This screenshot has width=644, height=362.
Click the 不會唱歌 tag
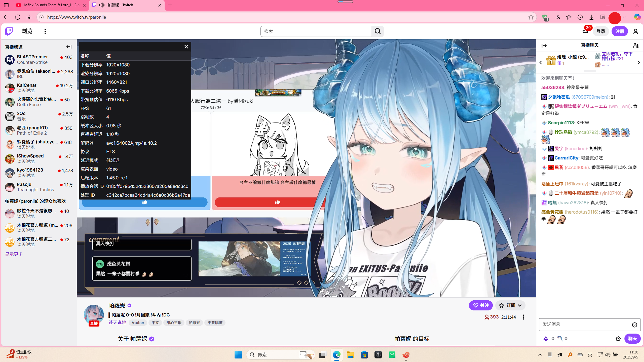tap(215, 323)
